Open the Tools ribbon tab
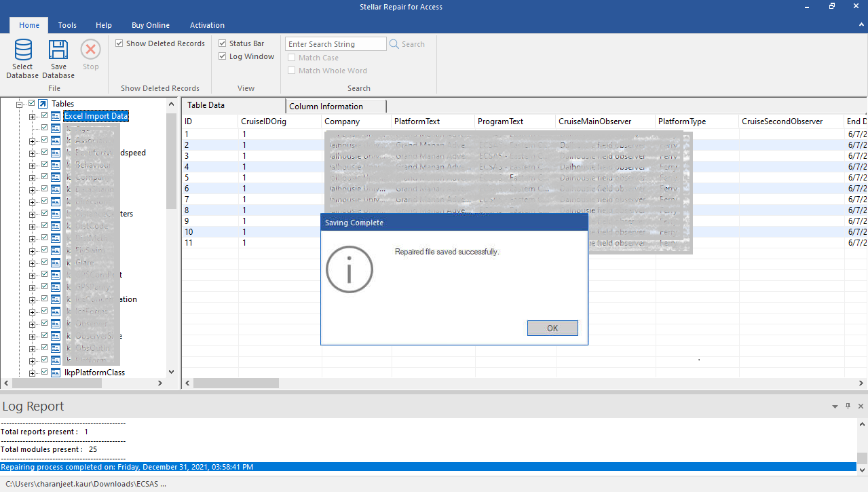This screenshot has width=868, height=492. [67, 25]
